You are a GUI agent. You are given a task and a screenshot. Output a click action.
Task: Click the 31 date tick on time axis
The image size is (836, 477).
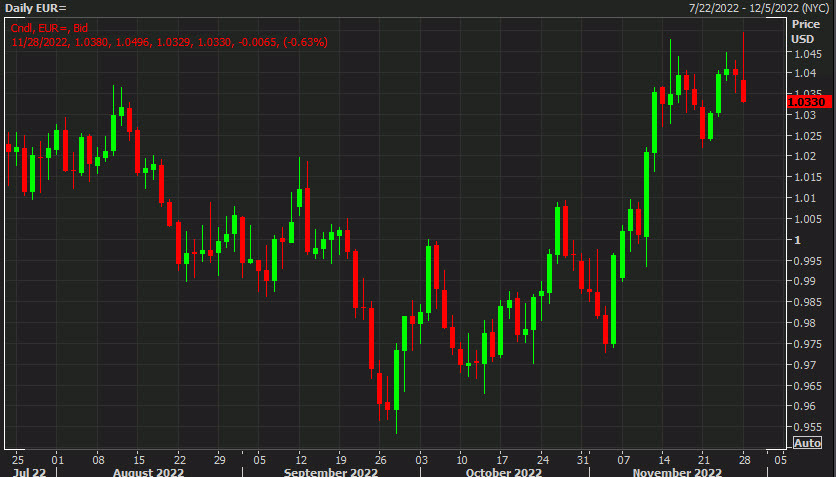[x=583, y=459]
